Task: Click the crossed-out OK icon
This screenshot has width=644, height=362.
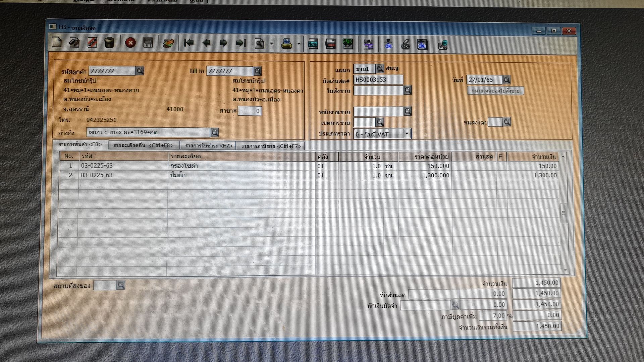Action: 406,44
